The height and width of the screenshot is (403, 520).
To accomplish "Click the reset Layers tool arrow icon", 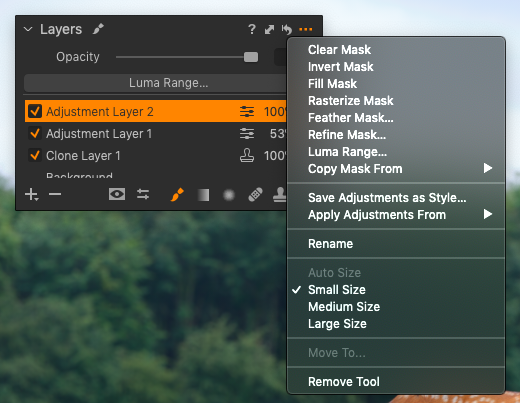I will 286,29.
